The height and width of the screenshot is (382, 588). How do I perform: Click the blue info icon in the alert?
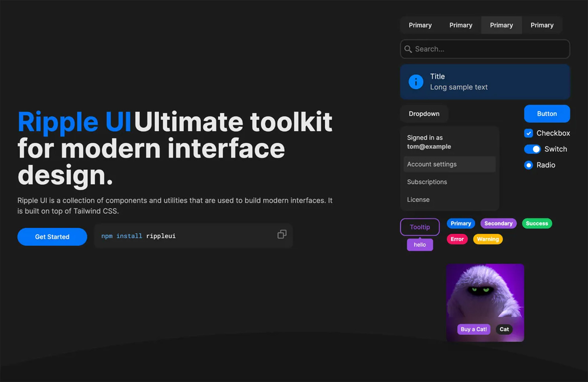click(416, 82)
